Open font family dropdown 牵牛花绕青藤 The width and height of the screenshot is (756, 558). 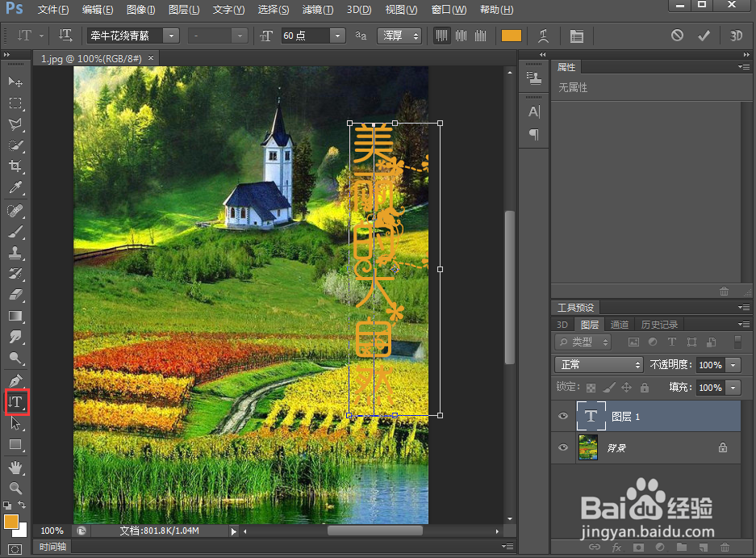click(171, 36)
